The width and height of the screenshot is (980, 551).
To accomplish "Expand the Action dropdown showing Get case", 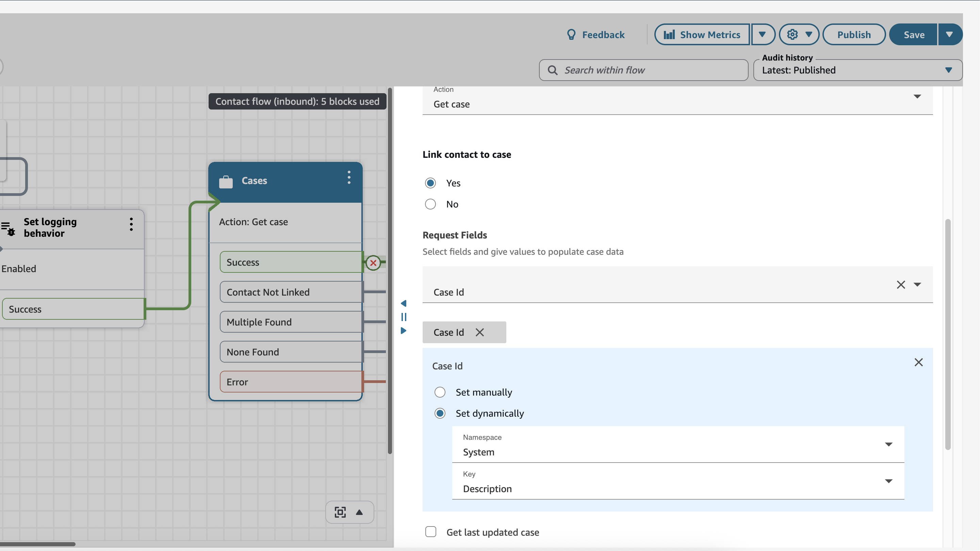I will [x=917, y=97].
